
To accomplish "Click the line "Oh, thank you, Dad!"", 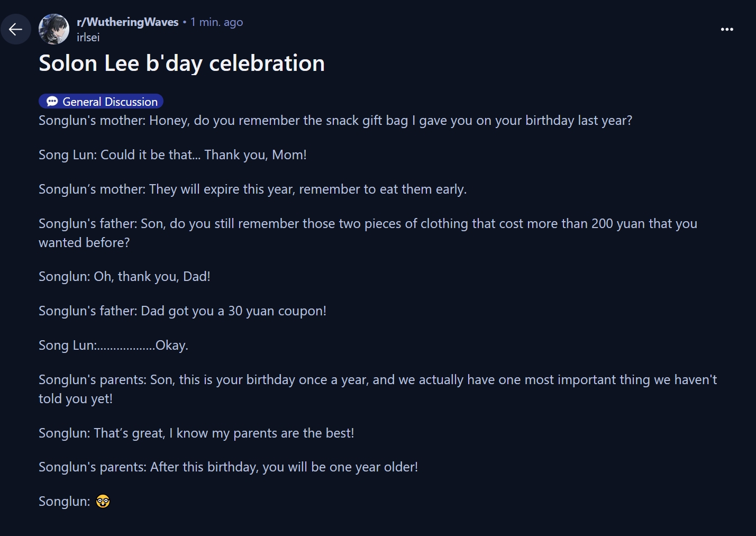I will [124, 277].
